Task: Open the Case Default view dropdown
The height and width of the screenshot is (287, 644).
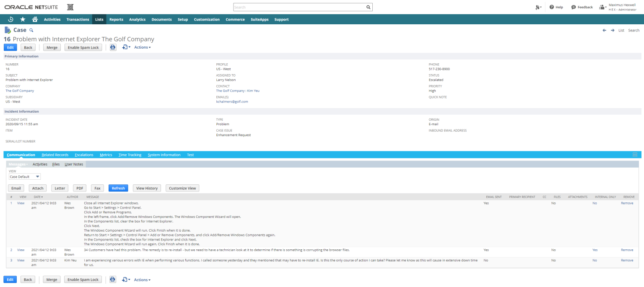Action: [24, 176]
